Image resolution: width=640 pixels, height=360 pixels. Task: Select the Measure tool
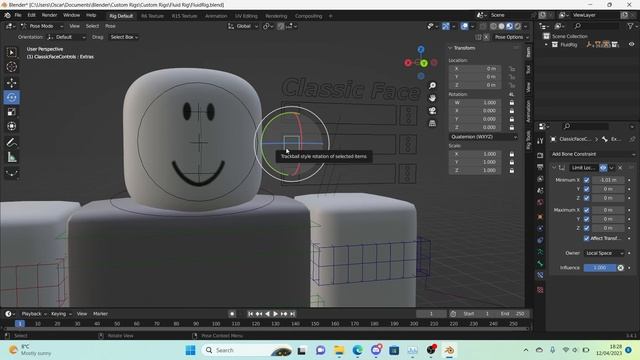click(11, 157)
